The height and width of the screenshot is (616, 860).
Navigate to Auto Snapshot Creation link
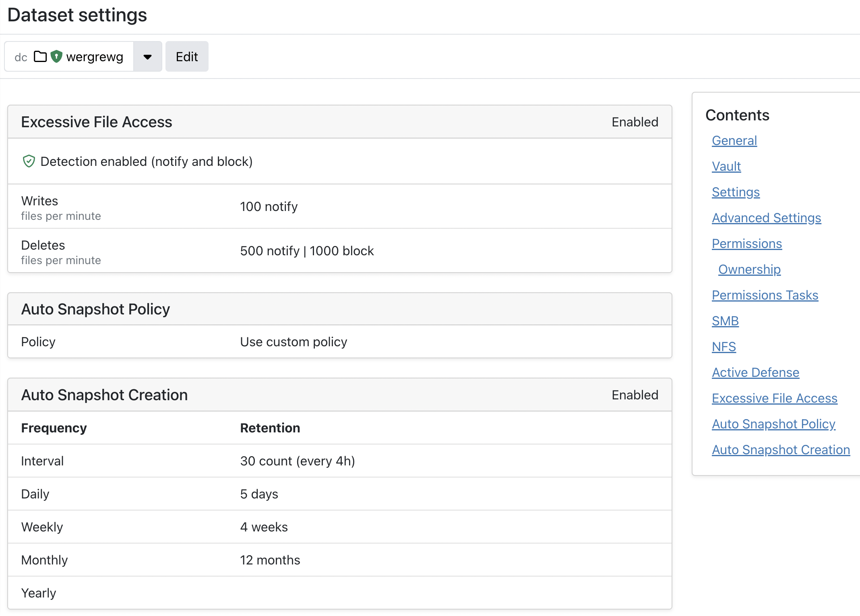781,450
